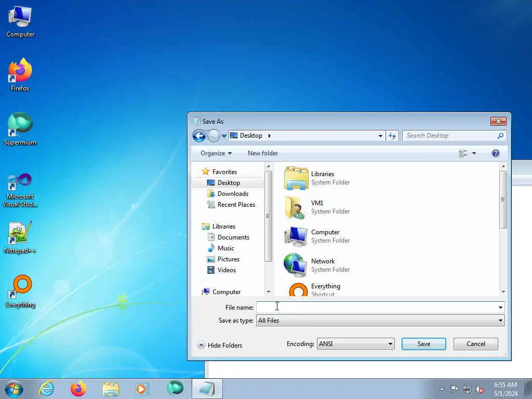Open the Windows Start menu
532x399 pixels.
(x=14, y=389)
